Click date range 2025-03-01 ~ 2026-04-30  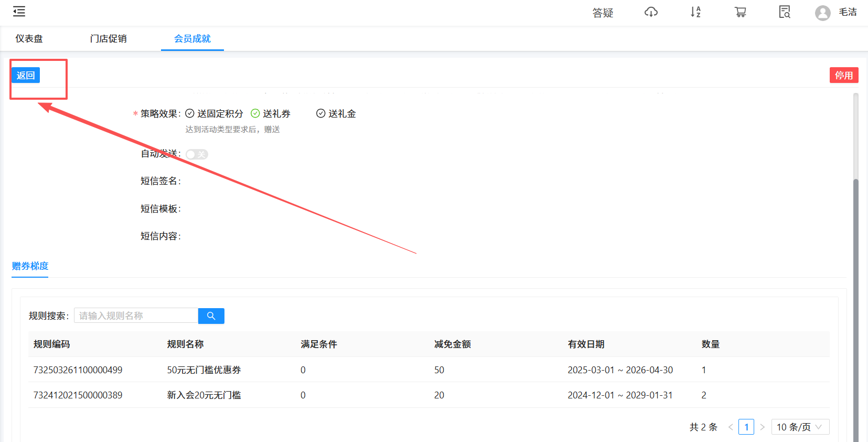click(620, 370)
